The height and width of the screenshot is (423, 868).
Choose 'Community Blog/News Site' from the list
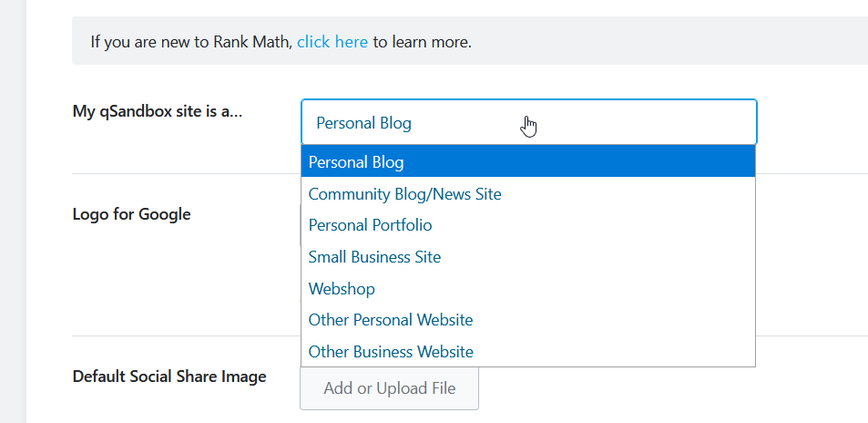tap(404, 194)
